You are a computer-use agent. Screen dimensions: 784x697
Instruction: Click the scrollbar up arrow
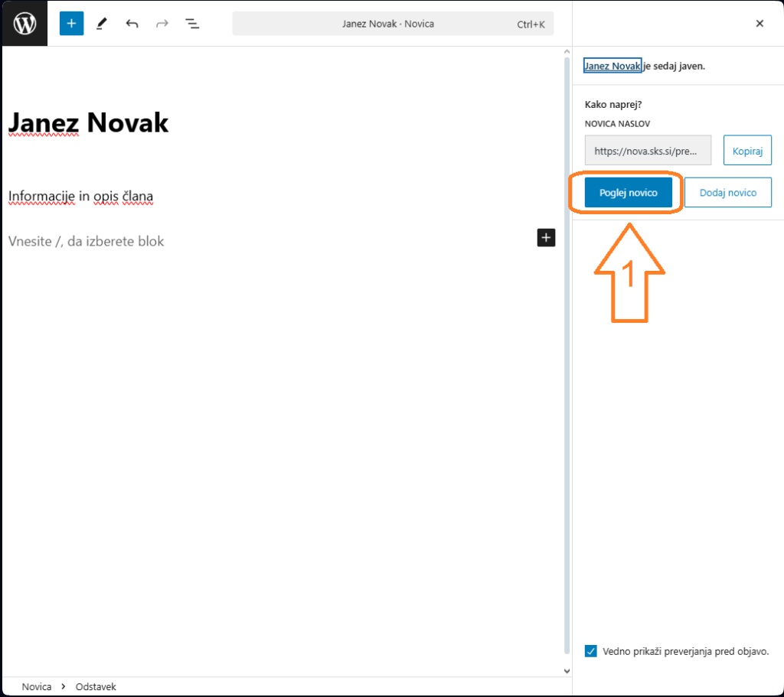(x=567, y=53)
